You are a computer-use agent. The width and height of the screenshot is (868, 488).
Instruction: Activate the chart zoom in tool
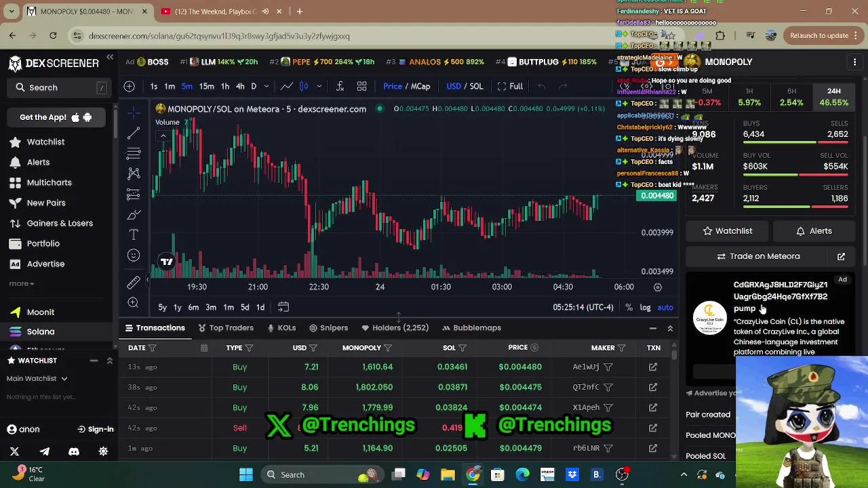click(134, 302)
